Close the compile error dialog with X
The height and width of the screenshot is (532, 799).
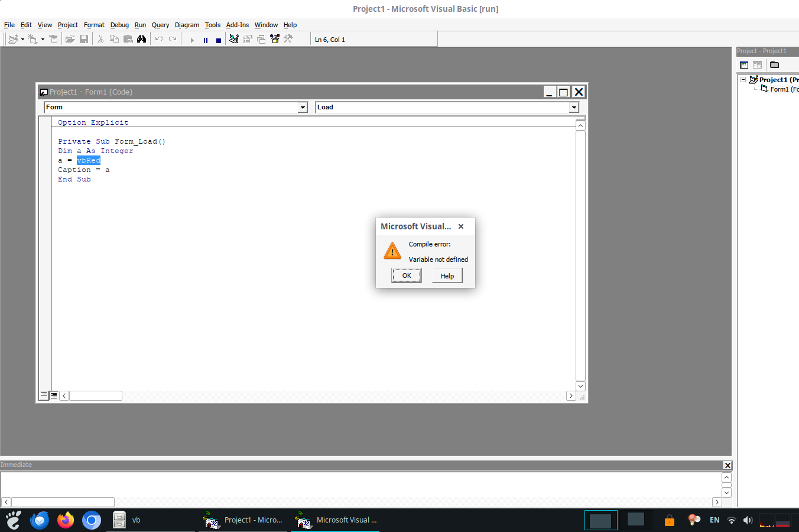pos(461,226)
